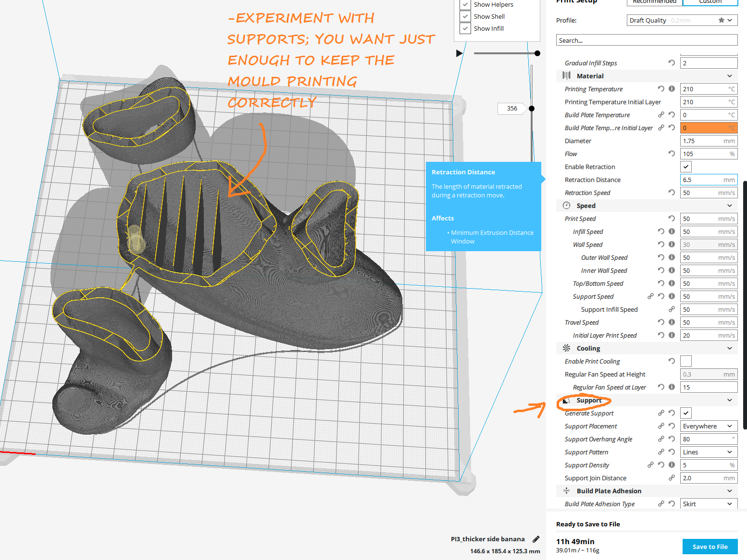Open the Build Plate Adhesion Type dropdown showing Skirt
Viewport: 747px width, 560px height.
709,504
